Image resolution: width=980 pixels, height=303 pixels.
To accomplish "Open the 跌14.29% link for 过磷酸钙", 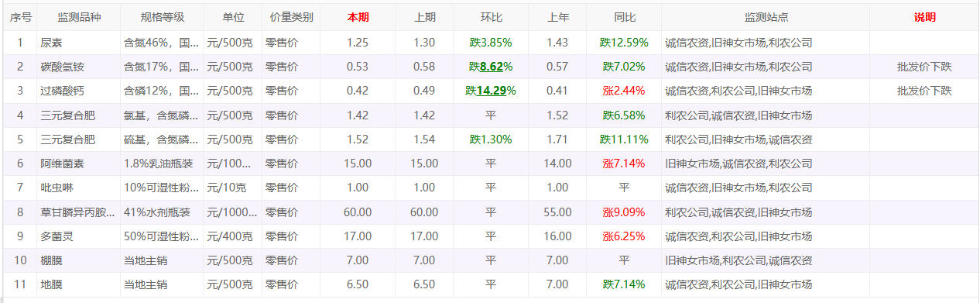I will tap(491, 91).
